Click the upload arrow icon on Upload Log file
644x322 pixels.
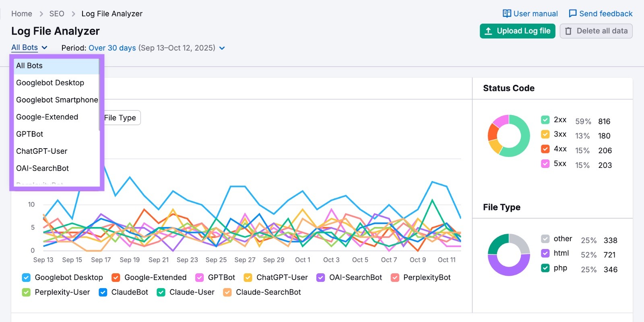(x=488, y=31)
